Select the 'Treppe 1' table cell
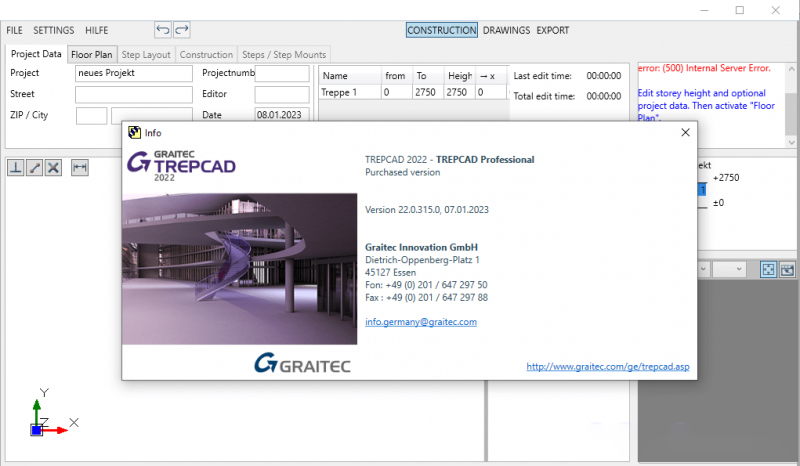Screen dimensions: 800x466 click(x=350, y=92)
